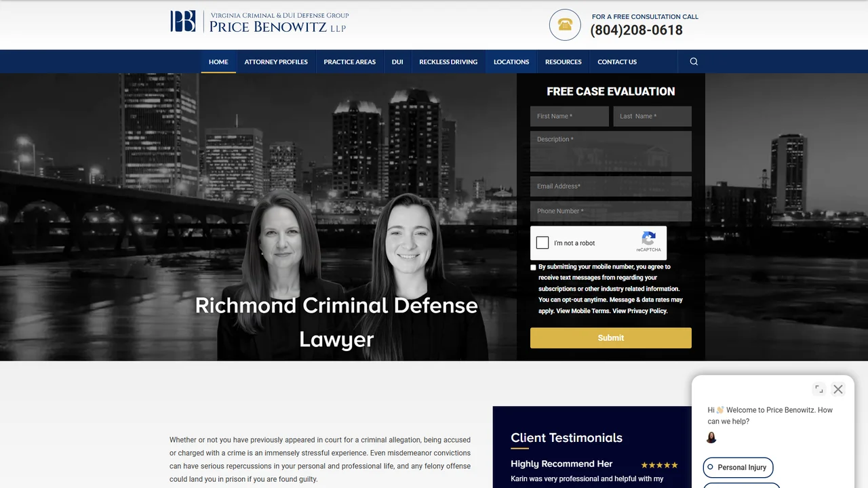
Task: Open the Locations menu
Action: click(x=511, y=62)
